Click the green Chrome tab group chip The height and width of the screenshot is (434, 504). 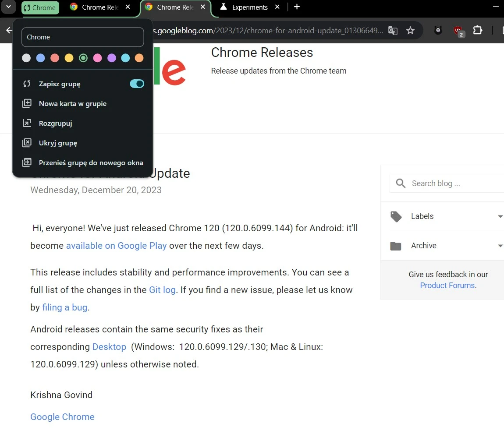pyautogui.click(x=40, y=7)
